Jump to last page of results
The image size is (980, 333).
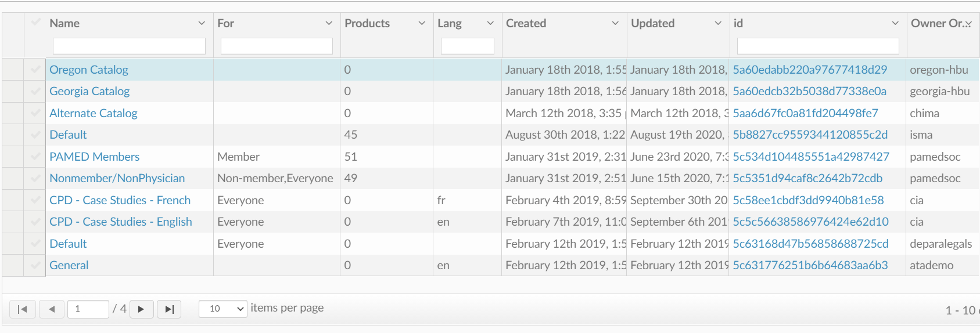(169, 309)
